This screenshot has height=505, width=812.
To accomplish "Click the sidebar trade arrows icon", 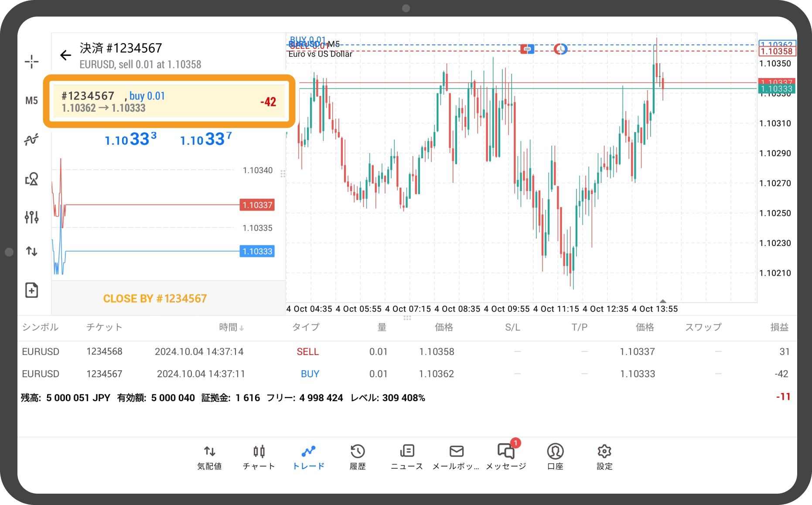I will (x=31, y=251).
